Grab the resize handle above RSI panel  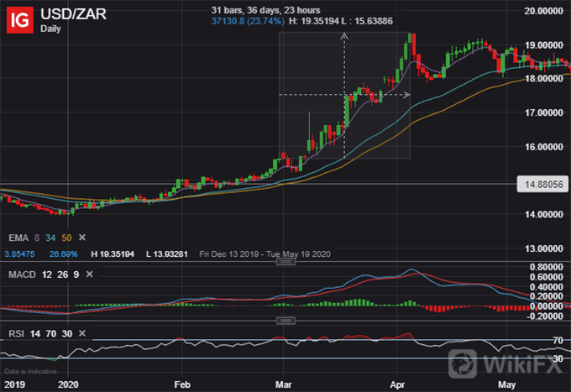click(285, 321)
